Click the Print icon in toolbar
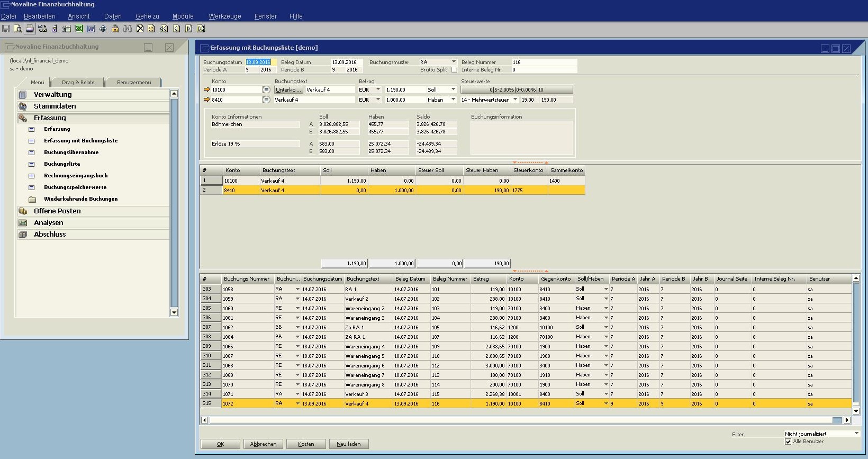This screenshot has width=868, height=459. click(30, 29)
